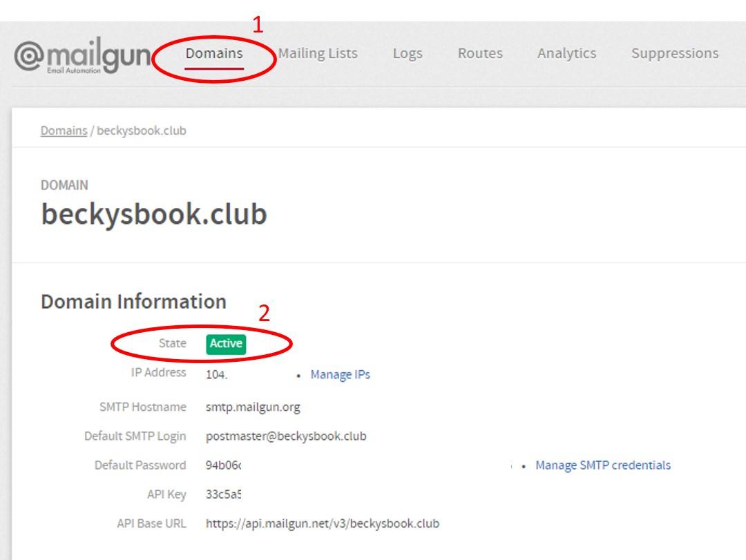The image size is (746, 560).
Task: Click the State label
Action: click(172, 343)
